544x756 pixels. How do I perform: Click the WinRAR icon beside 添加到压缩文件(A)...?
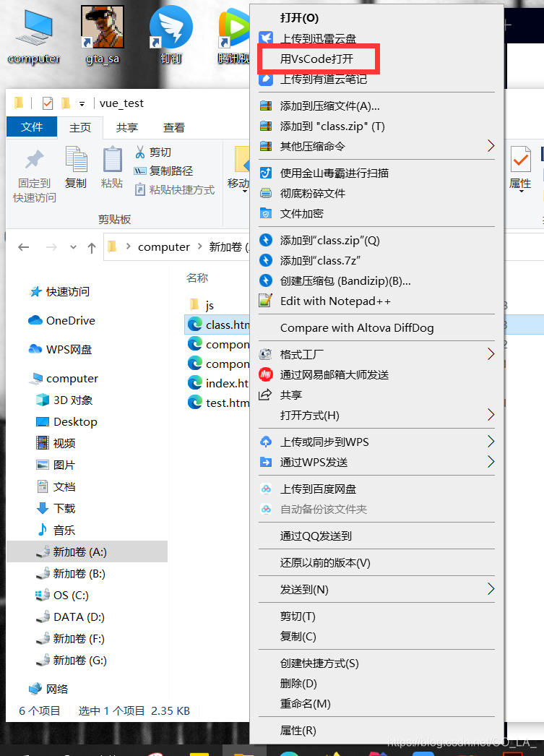(266, 106)
